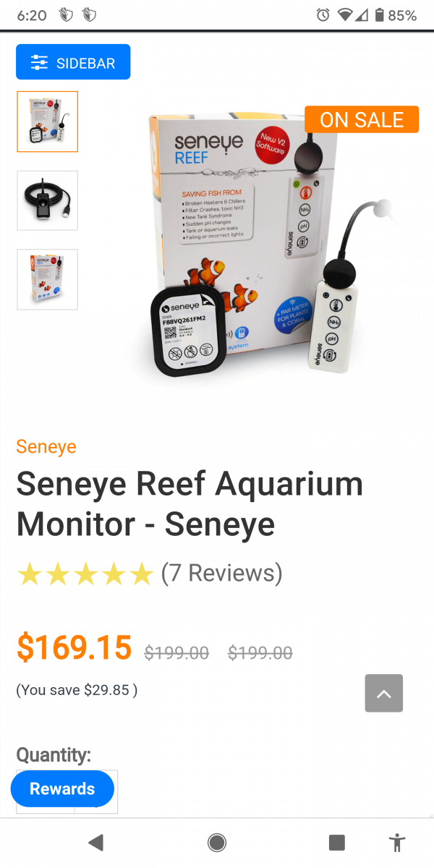Select third product box thumbnail
The image size is (434, 868).
tap(48, 279)
